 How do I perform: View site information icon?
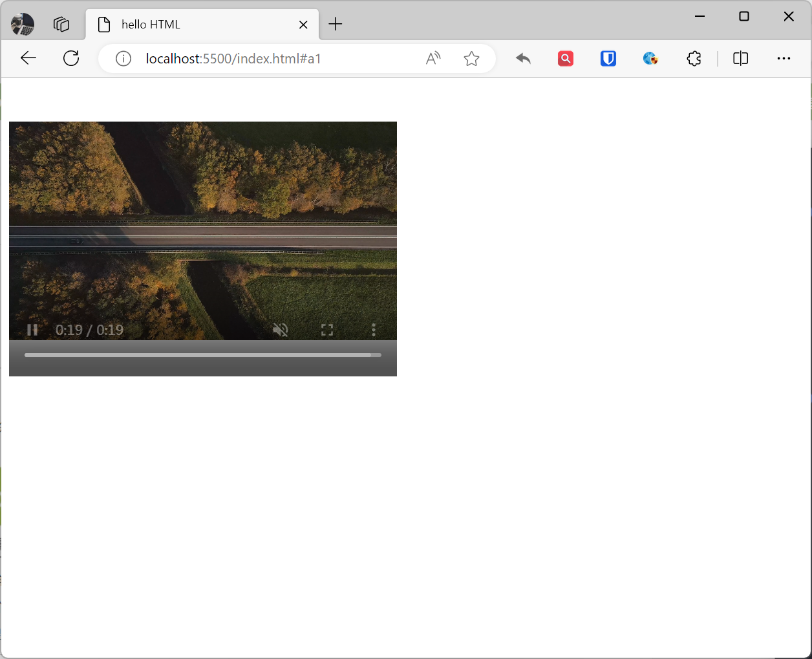[123, 59]
